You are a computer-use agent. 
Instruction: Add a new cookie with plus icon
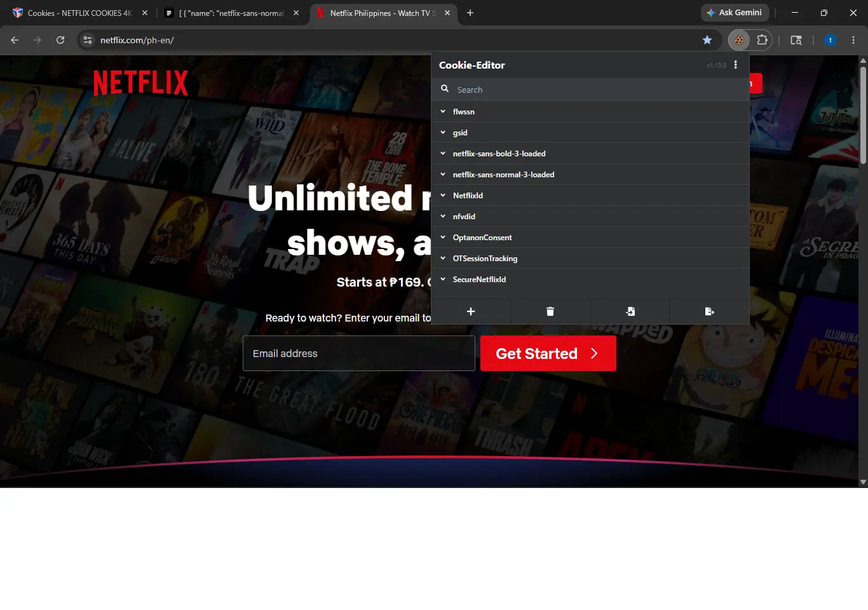[x=471, y=311]
